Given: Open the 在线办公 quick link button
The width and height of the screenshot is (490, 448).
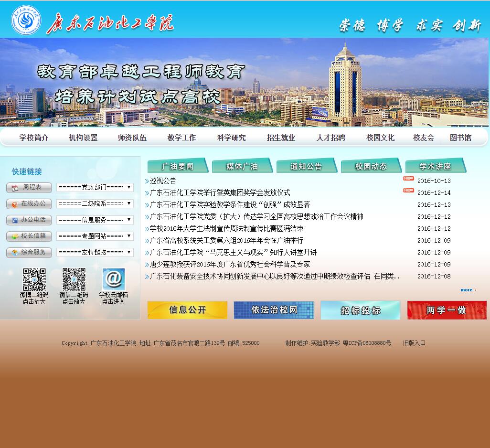Looking at the screenshot, I should click(x=29, y=203).
